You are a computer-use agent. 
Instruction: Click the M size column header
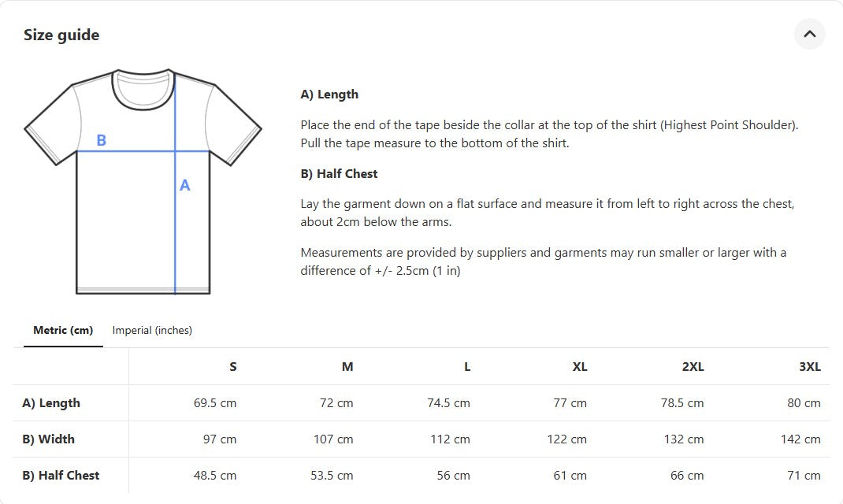point(347,366)
